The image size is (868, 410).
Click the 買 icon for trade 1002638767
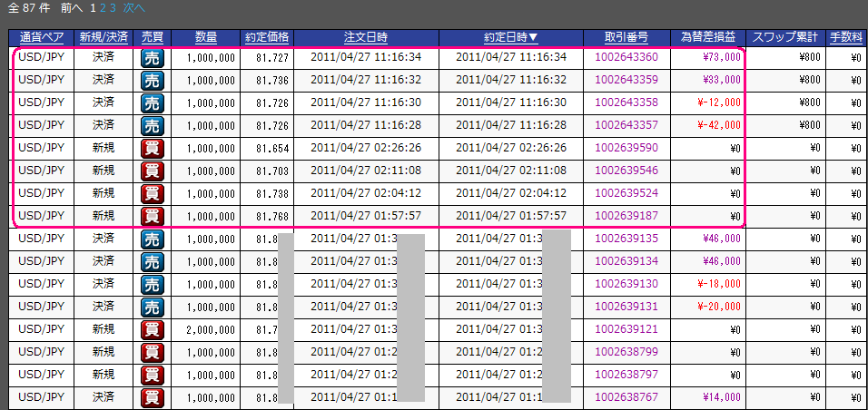click(153, 397)
